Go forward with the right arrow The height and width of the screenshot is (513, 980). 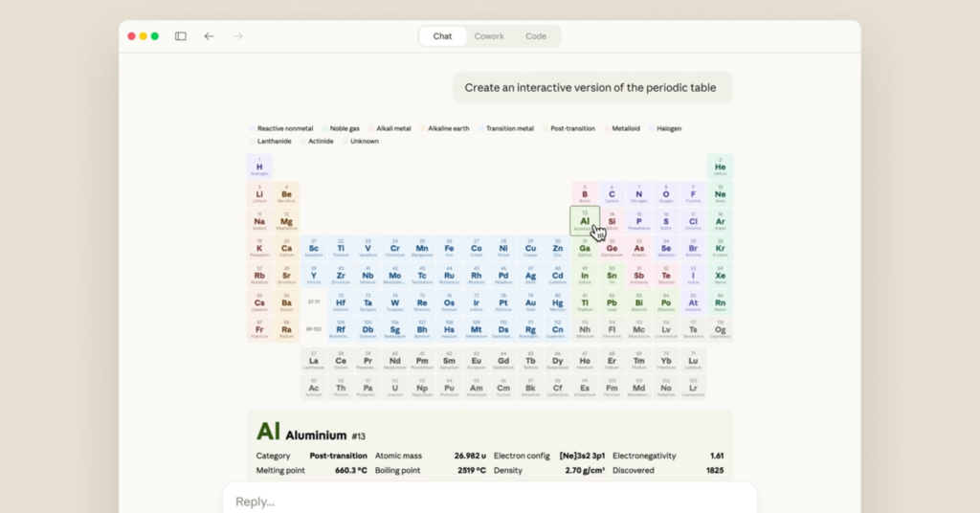(x=237, y=36)
